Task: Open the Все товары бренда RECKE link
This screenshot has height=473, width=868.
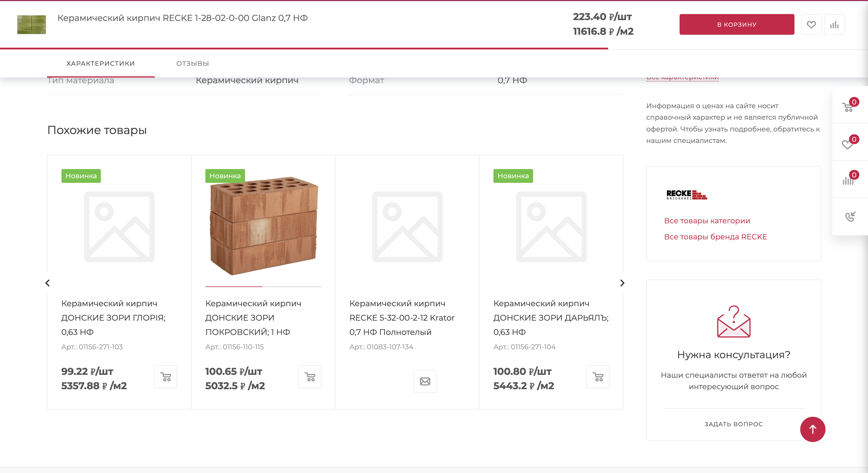Action: pos(715,237)
